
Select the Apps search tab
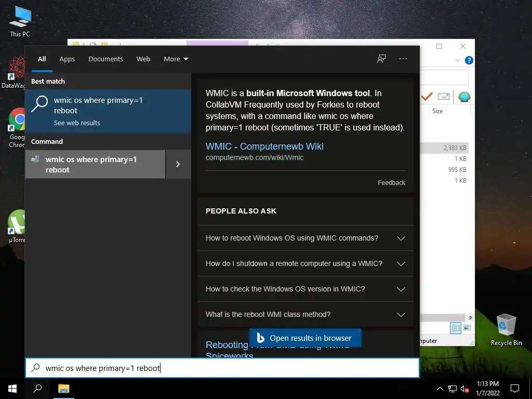pos(67,59)
